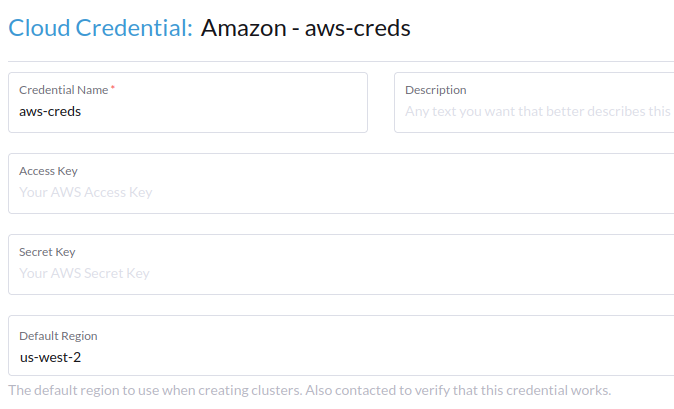
Task: Click the default region helper text
Action: 309,390
